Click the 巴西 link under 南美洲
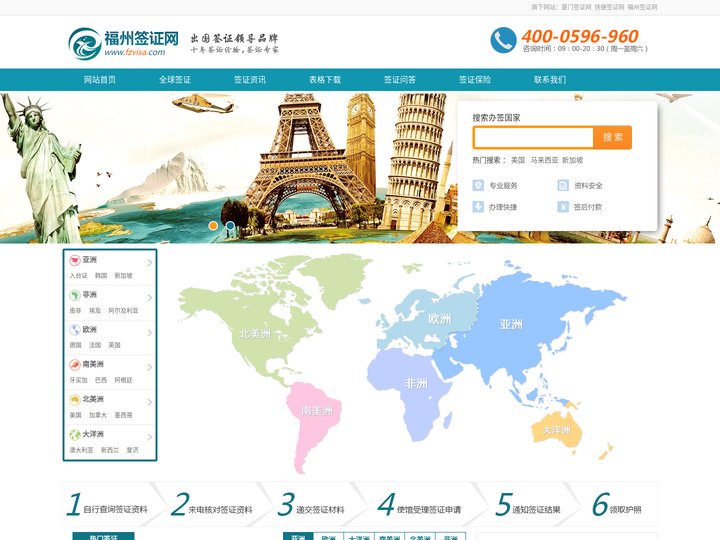 tap(101, 380)
